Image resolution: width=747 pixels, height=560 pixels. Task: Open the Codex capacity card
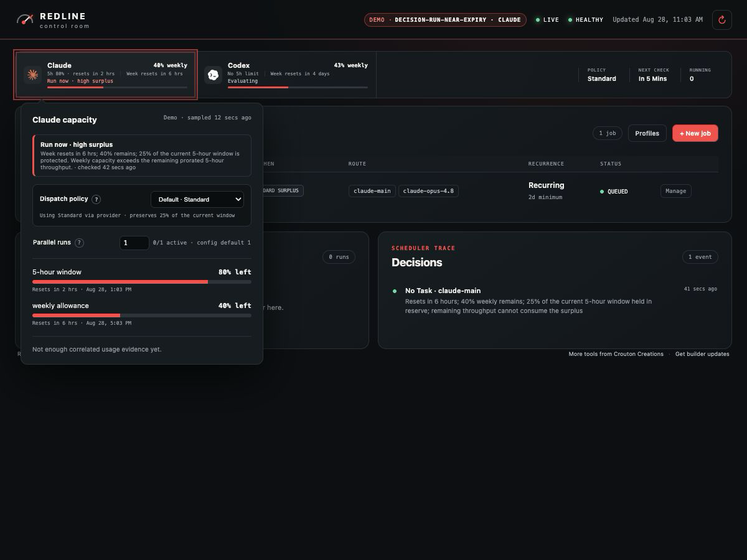[x=286, y=75]
